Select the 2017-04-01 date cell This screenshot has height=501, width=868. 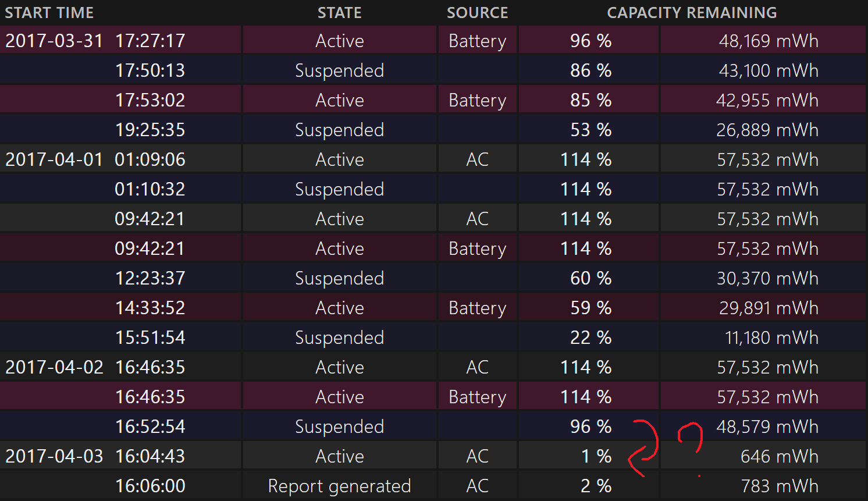54,159
